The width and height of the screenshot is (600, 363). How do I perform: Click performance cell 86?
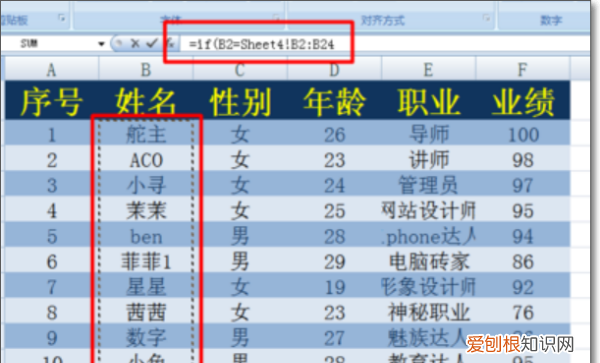point(523,261)
